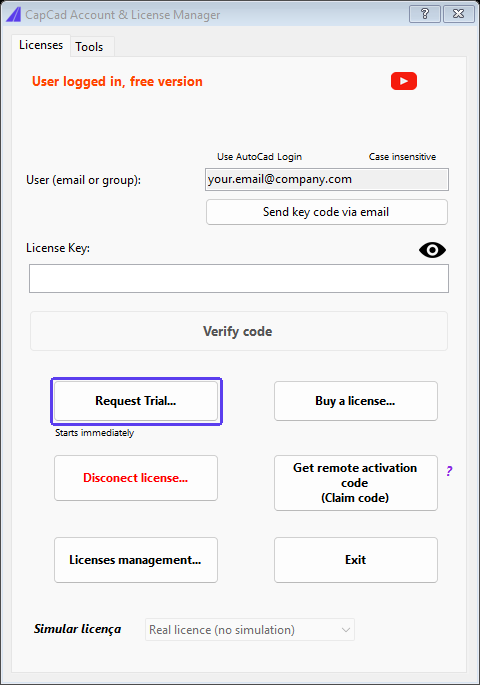Click 'User logged in, free version' status

117,82
